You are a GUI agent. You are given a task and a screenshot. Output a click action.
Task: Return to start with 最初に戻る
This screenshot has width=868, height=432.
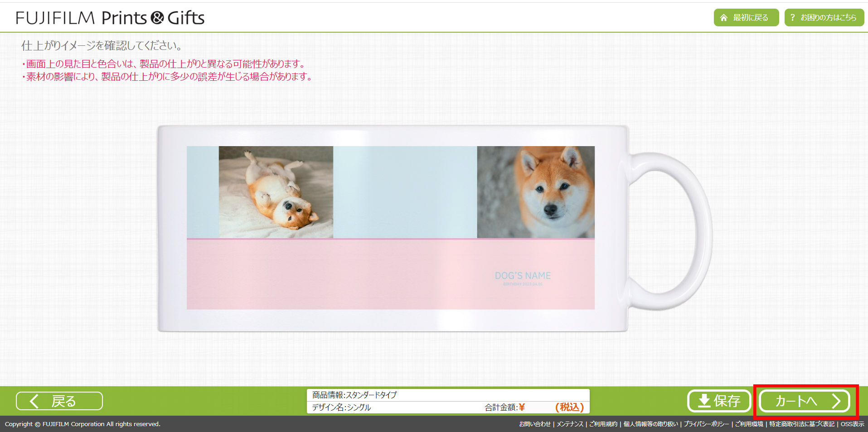point(746,18)
